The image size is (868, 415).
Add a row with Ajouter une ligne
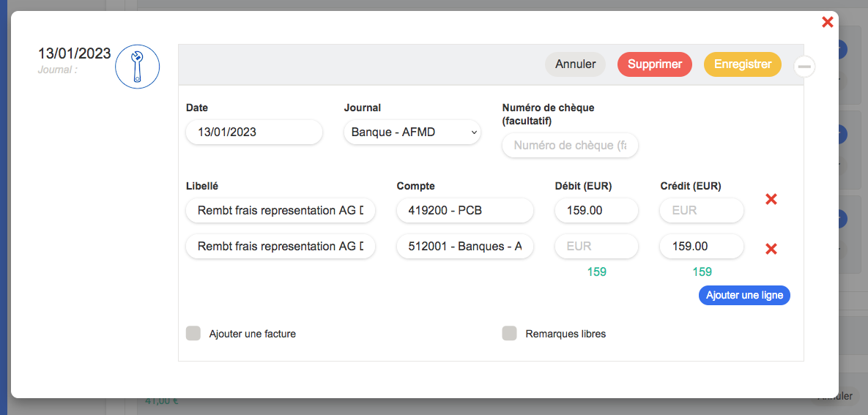coord(744,295)
